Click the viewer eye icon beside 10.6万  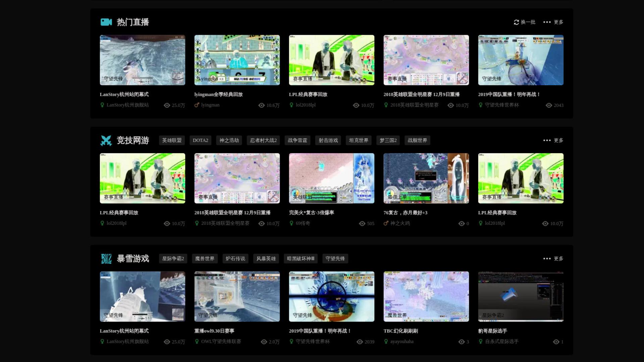[262, 105]
